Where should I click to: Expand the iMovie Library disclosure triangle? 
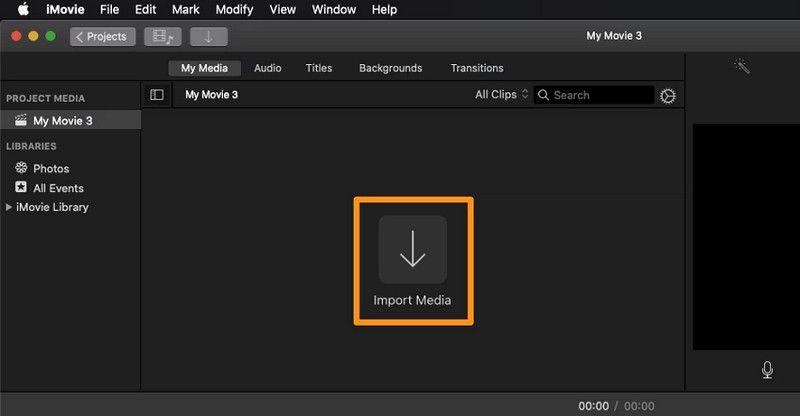point(9,207)
